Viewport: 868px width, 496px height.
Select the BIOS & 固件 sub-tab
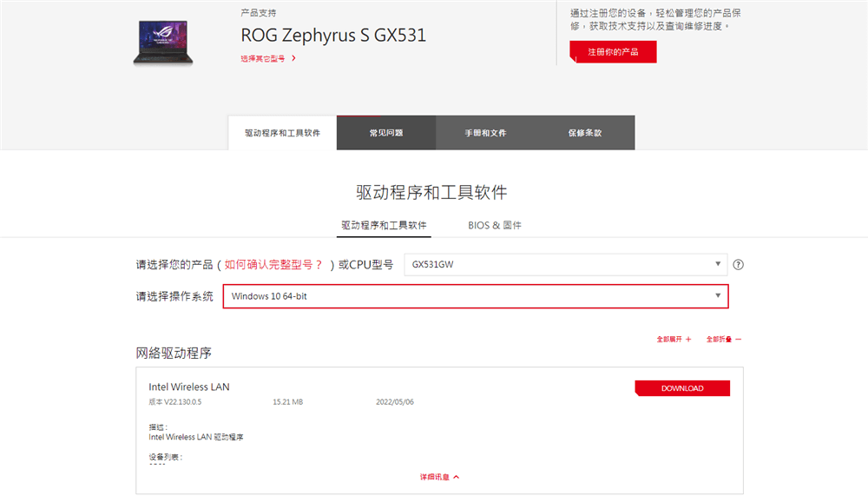click(x=495, y=226)
